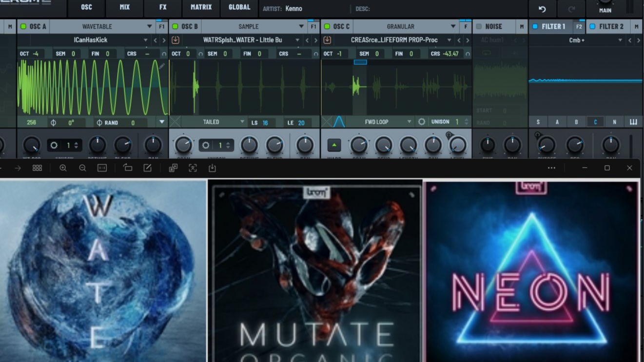644x362 pixels.
Task: Select the bell-shaped grain window icon in OSC C
Action: [x=339, y=122]
